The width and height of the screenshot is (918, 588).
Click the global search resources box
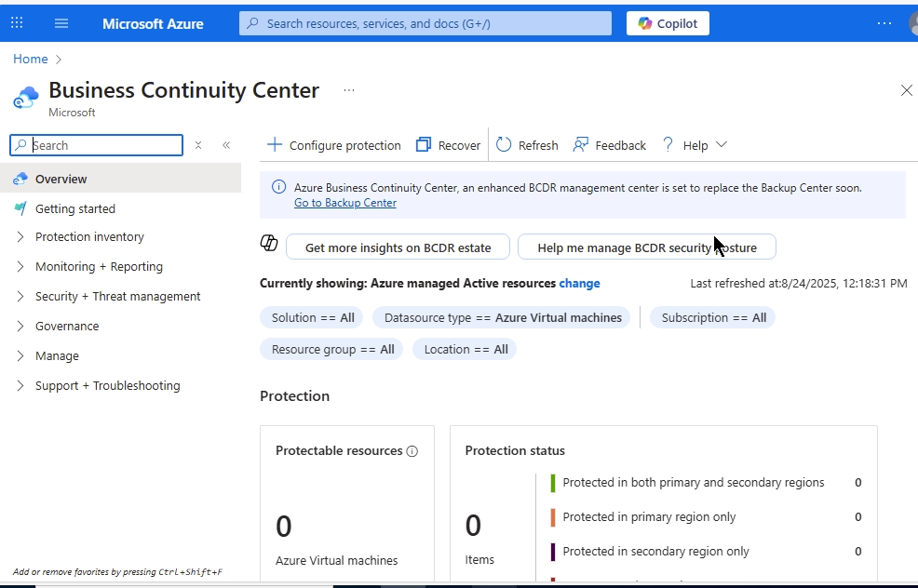point(425,23)
